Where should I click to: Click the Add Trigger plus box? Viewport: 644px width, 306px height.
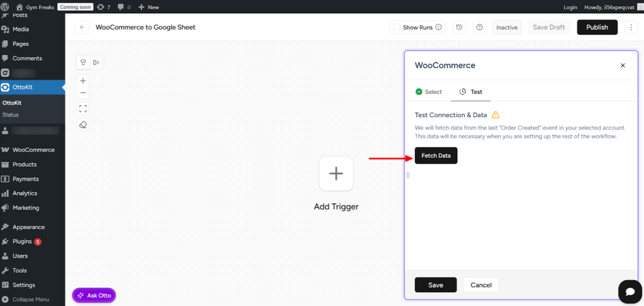pyautogui.click(x=336, y=174)
